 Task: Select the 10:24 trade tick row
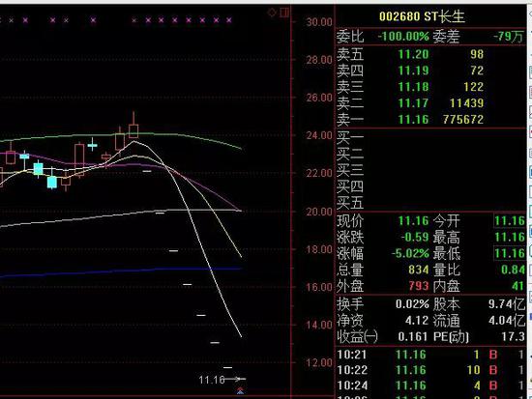(430, 385)
